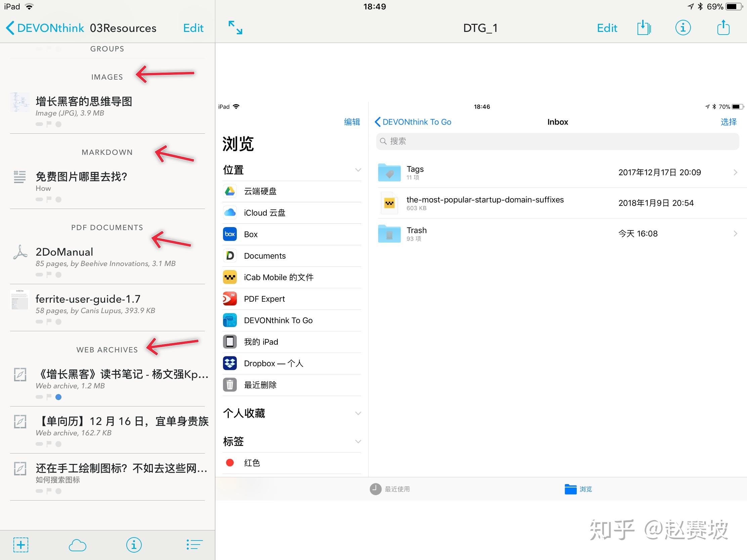Go back to DEVONthink To Go in Files
Viewport: 747px width, 560px height.
(x=413, y=122)
